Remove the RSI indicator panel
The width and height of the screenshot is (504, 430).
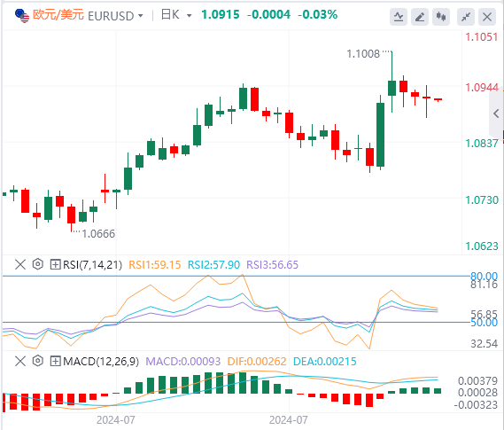[x=20, y=265]
